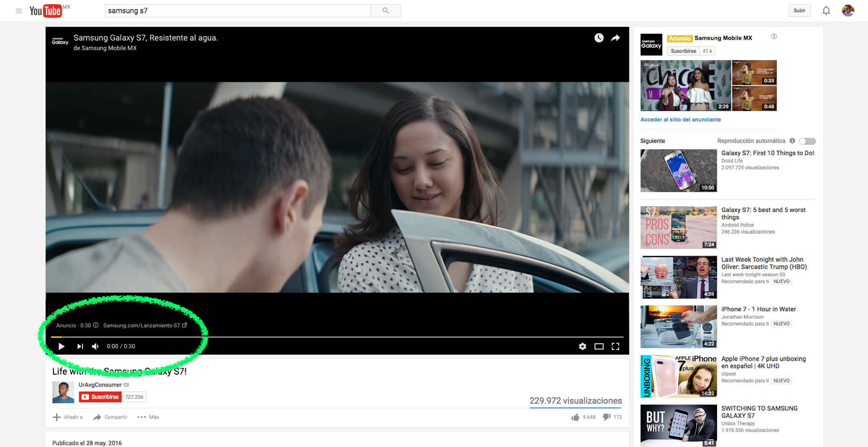868x447 pixels.
Task: Click the info icon beside Samsung Mobile MX ad
Action: point(774,36)
